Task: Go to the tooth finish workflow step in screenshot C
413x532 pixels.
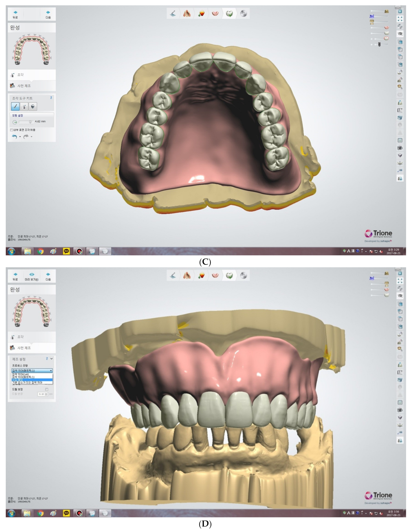Action: (x=229, y=13)
